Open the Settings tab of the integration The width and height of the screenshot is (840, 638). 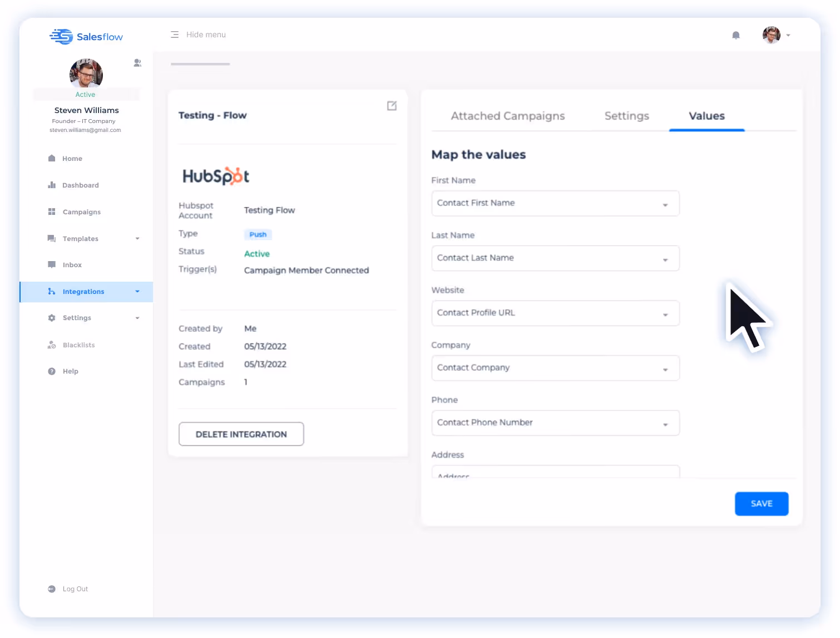pyautogui.click(x=626, y=116)
